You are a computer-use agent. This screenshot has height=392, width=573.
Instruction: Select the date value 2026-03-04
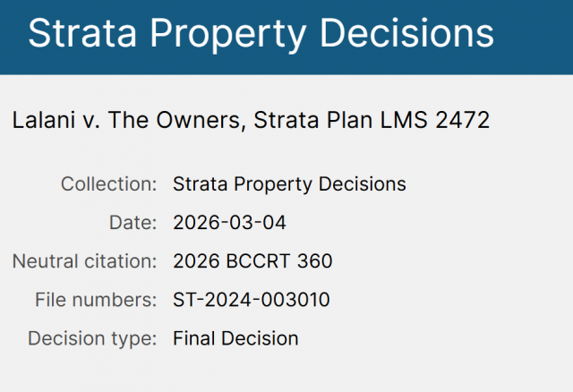coord(230,223)
